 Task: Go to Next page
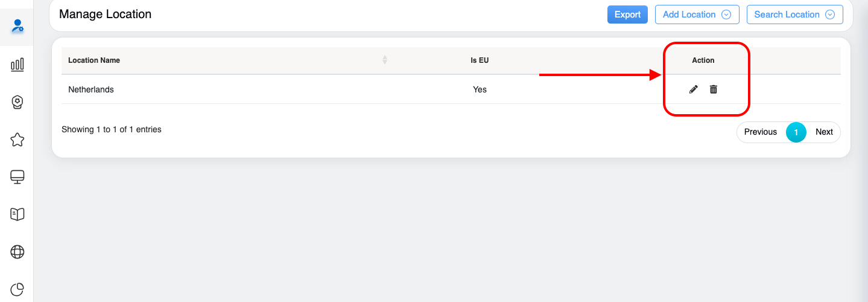[824, 132]
